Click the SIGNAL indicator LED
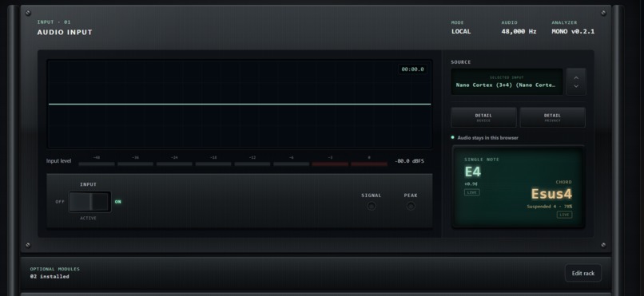 pyautogui.click(x=372, y=206)
